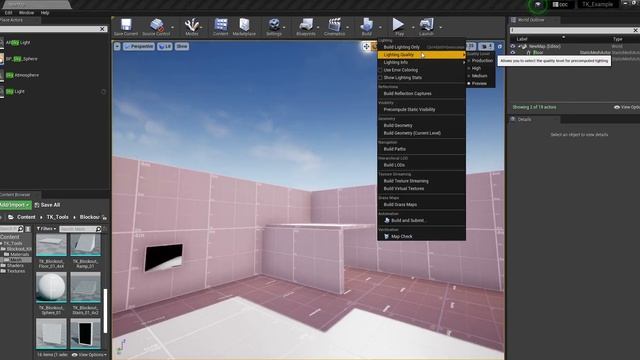Open the Lighting Info submenu
640x360 pixels.
click(x=421, y=62)
